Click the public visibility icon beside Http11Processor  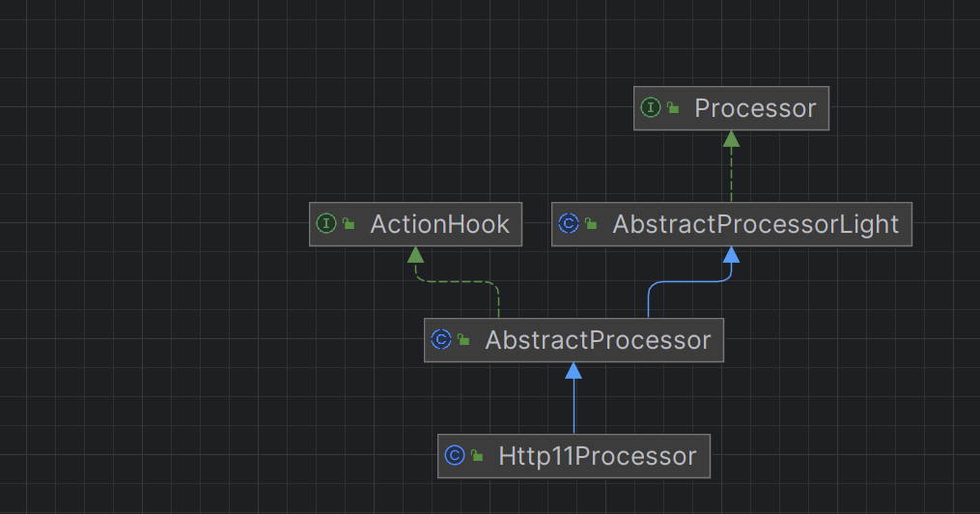point(477,456)
